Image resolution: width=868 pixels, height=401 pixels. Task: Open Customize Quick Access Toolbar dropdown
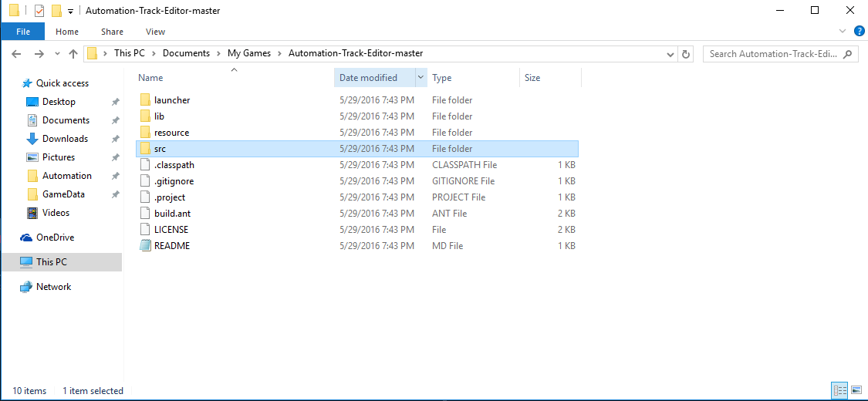[x=70, y=11]
